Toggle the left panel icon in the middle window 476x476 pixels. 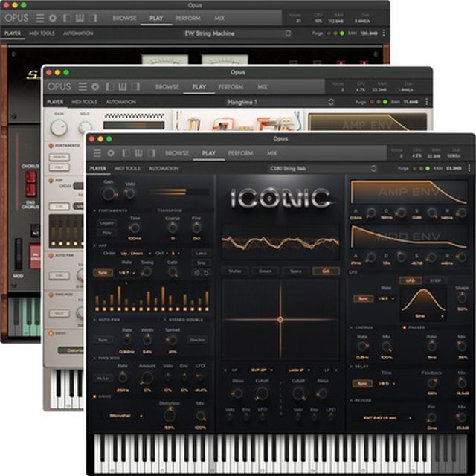(x=109, y=87)
